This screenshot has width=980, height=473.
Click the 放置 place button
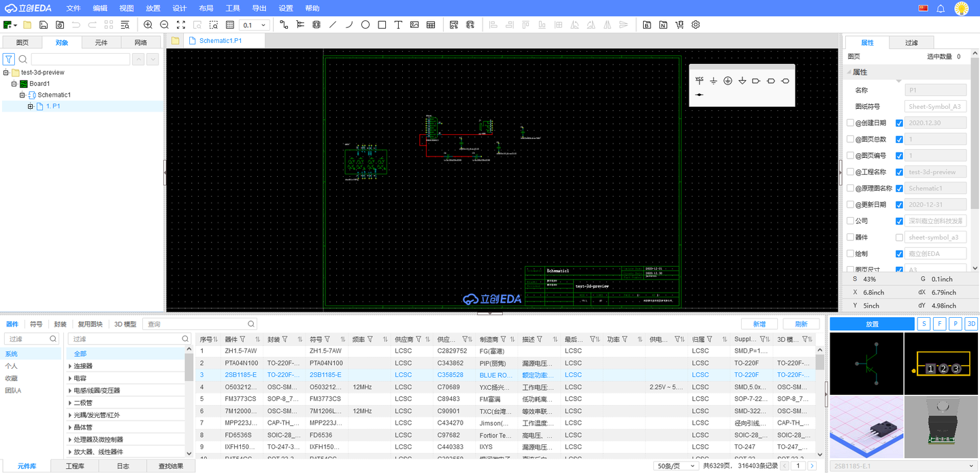coord(872,324)
